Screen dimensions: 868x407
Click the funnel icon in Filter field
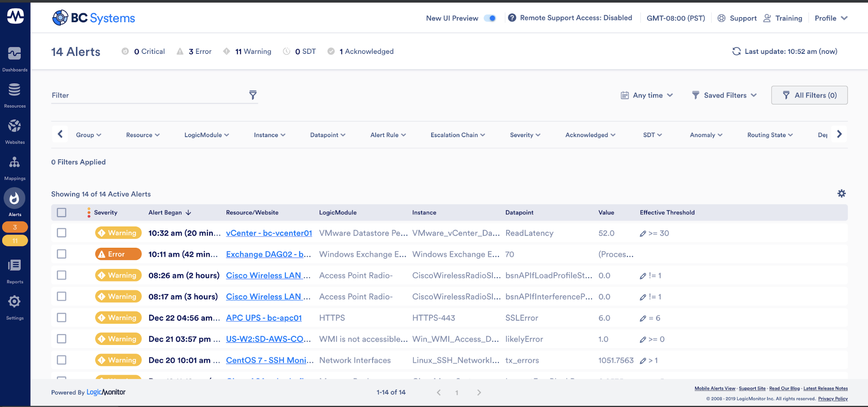pos(253,95)
